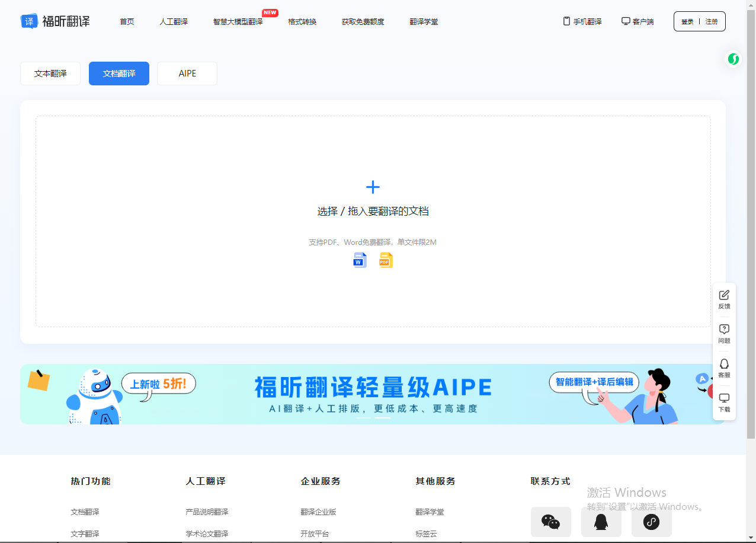Viewport: 756px width, 543px height.
Task: Click the 智能翻译+译后编辑 bubble
Action: tap(594, 382)
